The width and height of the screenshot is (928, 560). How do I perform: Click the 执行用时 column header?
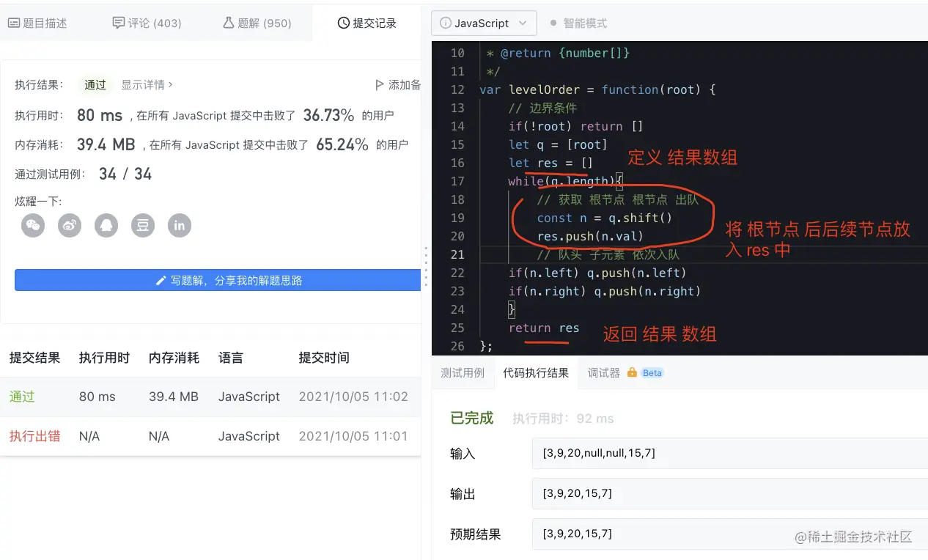click(x=104, y=358)
